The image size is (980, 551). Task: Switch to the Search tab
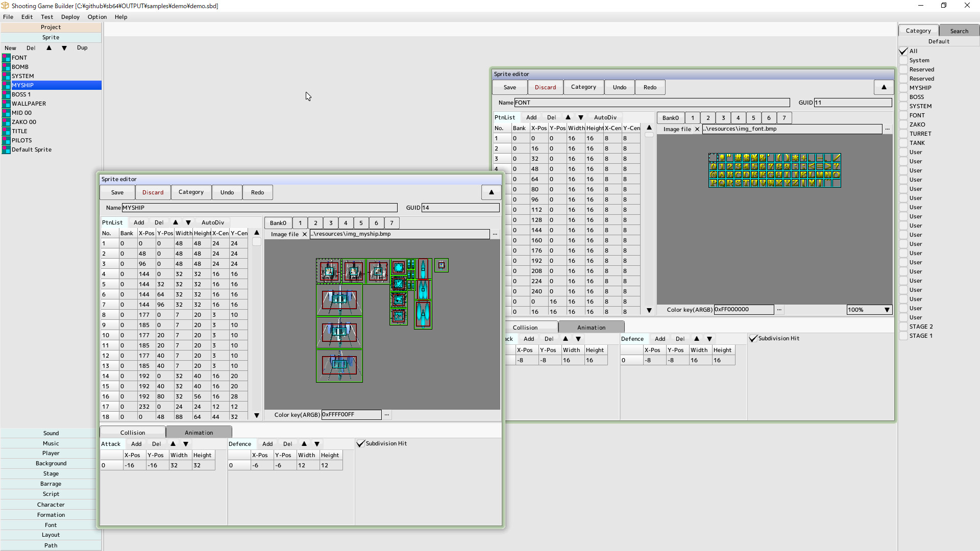coord(959,31)
